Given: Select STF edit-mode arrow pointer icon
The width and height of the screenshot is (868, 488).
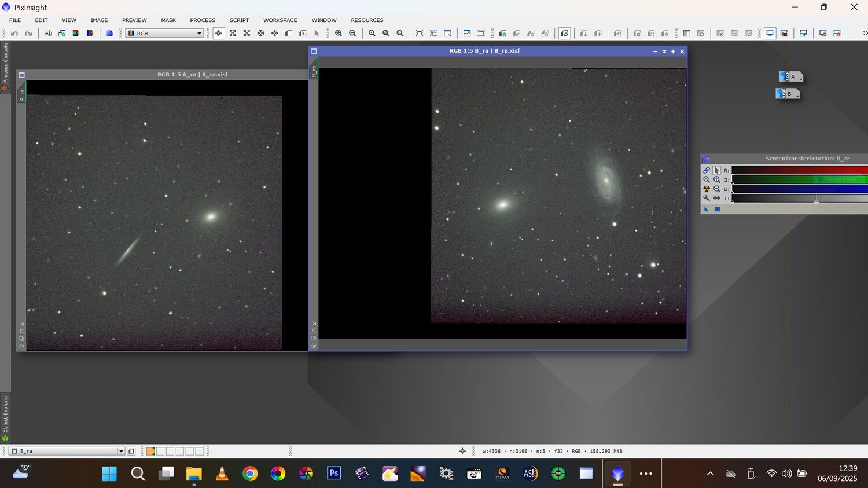Looking at the screenshot, I should [x=717, y=170].
